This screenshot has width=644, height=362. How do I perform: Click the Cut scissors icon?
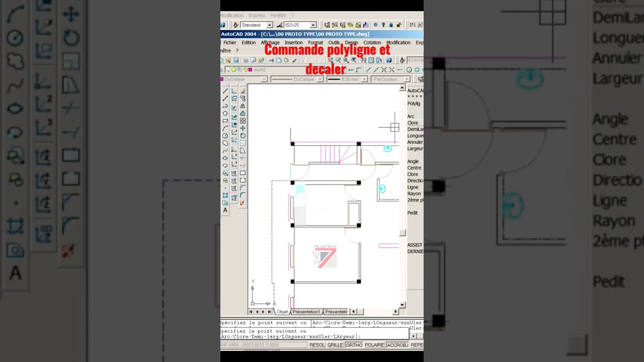[x=271, y=60]
